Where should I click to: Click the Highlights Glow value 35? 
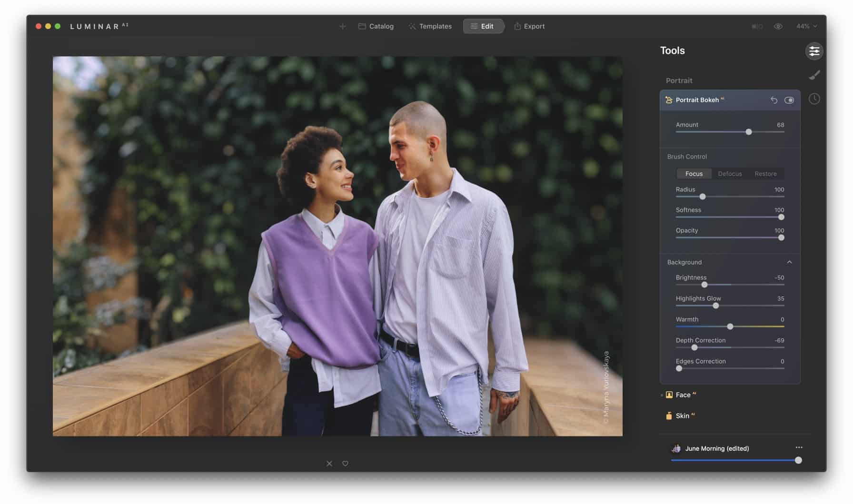[781, 298]
